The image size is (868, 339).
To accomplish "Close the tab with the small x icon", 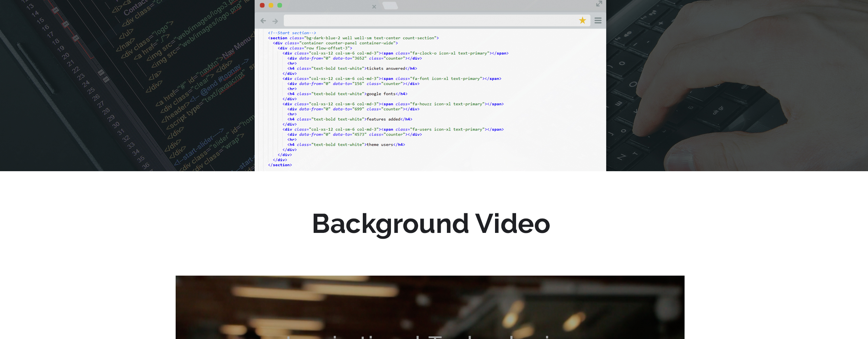I will (x=374, y=7).
